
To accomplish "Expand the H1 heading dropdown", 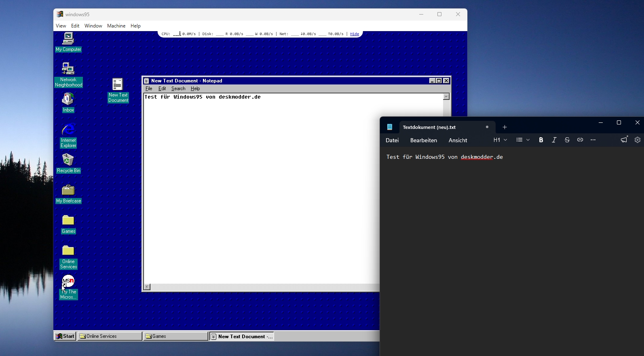I will (x=500, y=140).
